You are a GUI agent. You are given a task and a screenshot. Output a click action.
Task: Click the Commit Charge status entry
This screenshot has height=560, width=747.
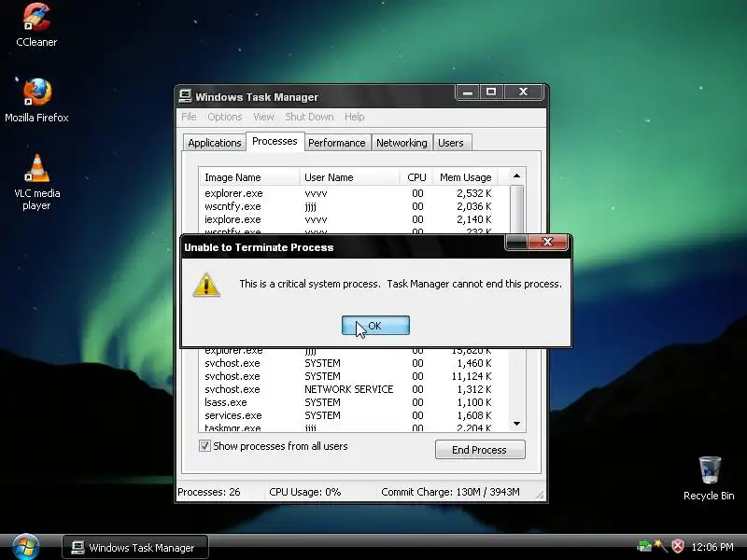coord(450,492)
